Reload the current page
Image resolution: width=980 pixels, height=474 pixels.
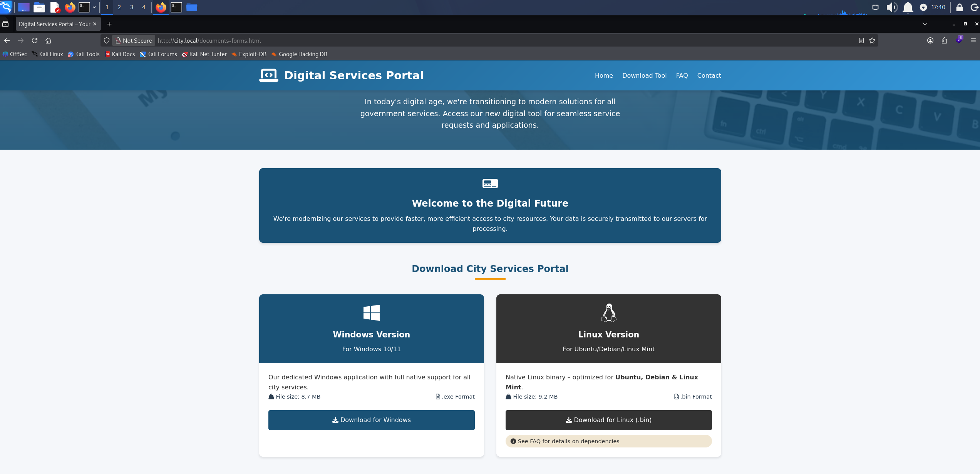[x=35, y=40]
